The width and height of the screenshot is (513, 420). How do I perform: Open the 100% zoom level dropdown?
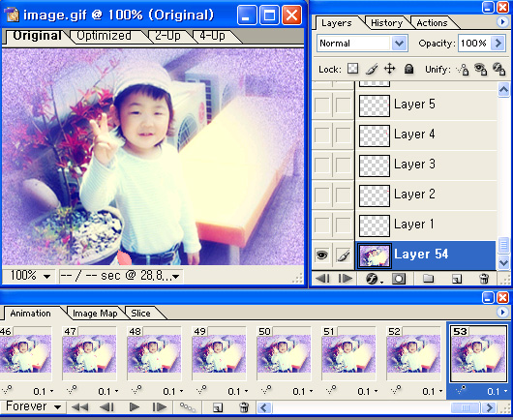click(x=29, y=276)
